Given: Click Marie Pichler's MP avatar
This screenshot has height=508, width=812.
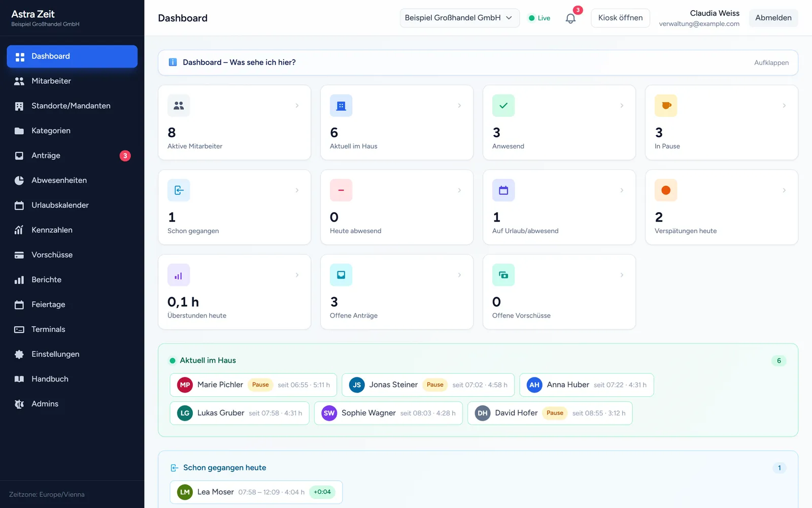Looking at the screenshot, I should (185, 385).
